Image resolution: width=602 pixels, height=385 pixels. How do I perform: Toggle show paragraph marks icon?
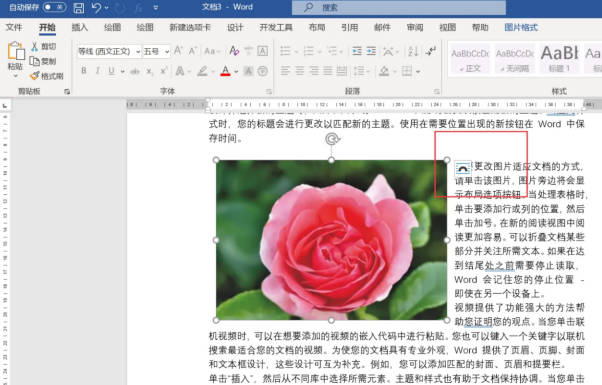coord(430,51)
